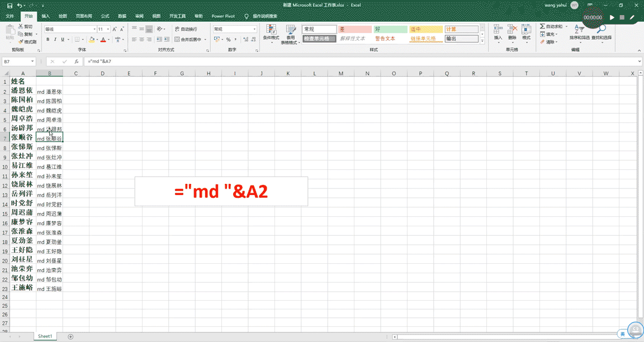Screen dimensions: 644x342
Task: Apply the 差 (Bad) cell style
Action: tap(355, 29)
